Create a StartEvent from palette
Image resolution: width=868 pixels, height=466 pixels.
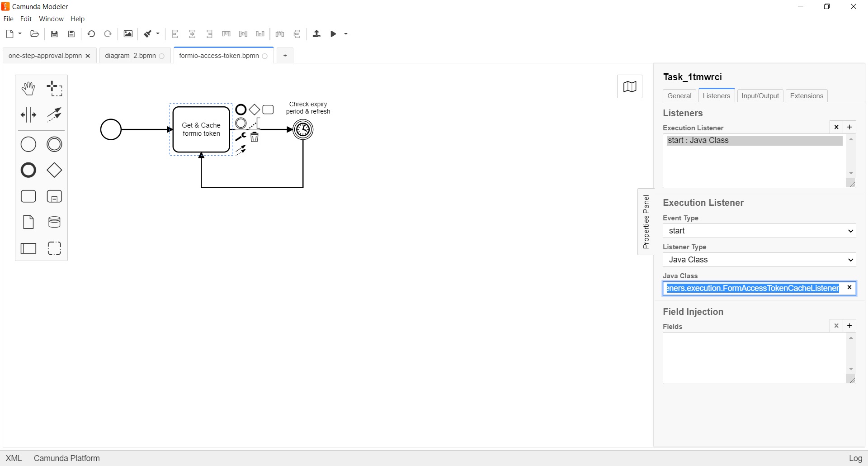coord(28,144)
